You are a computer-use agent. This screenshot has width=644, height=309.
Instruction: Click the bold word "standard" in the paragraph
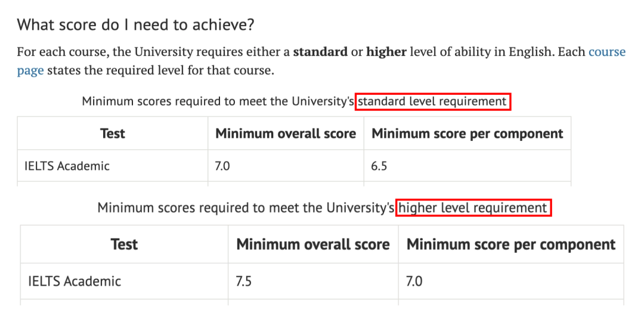[320, 52]
